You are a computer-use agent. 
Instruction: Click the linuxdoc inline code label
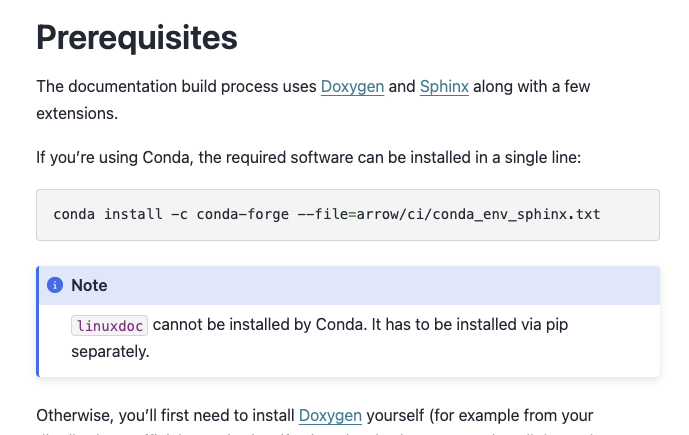click(x=109, y=325)
